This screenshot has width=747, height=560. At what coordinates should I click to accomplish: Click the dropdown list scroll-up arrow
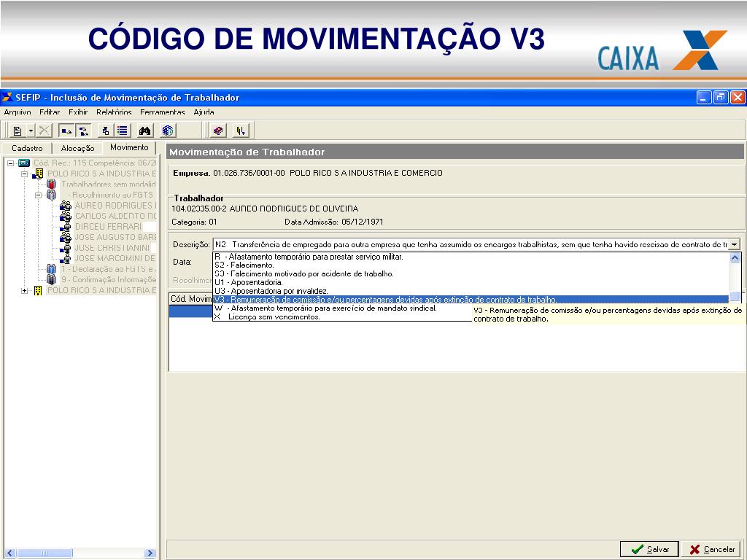point(735,257)
